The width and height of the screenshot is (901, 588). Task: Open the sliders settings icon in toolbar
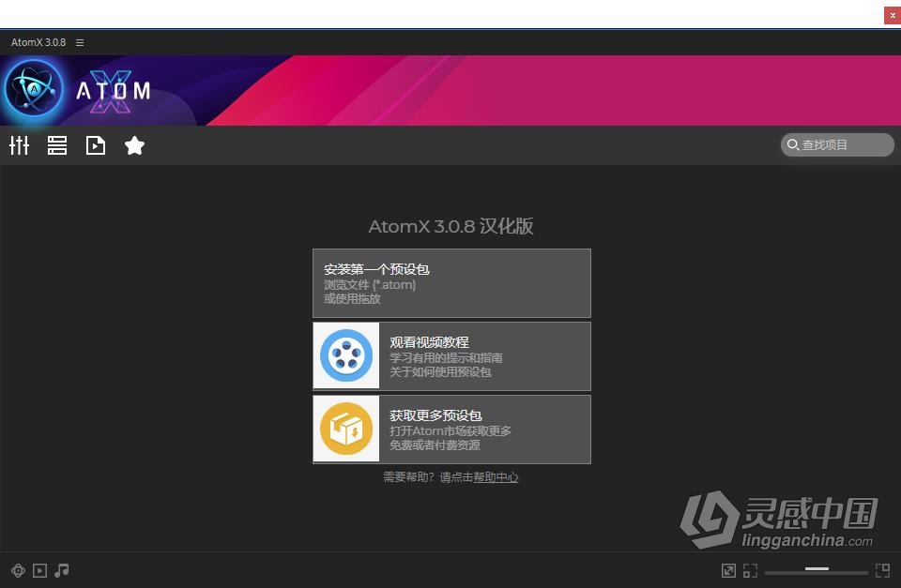19,145
